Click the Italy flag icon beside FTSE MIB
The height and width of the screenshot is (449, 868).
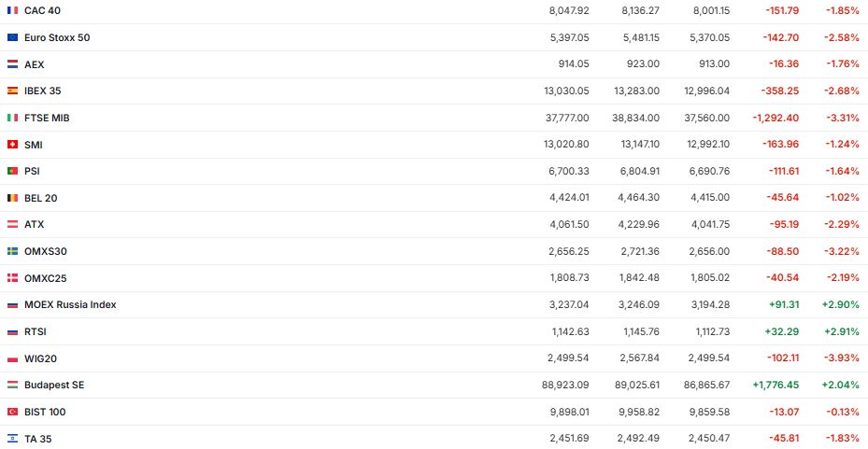click(x=12, y=118)
